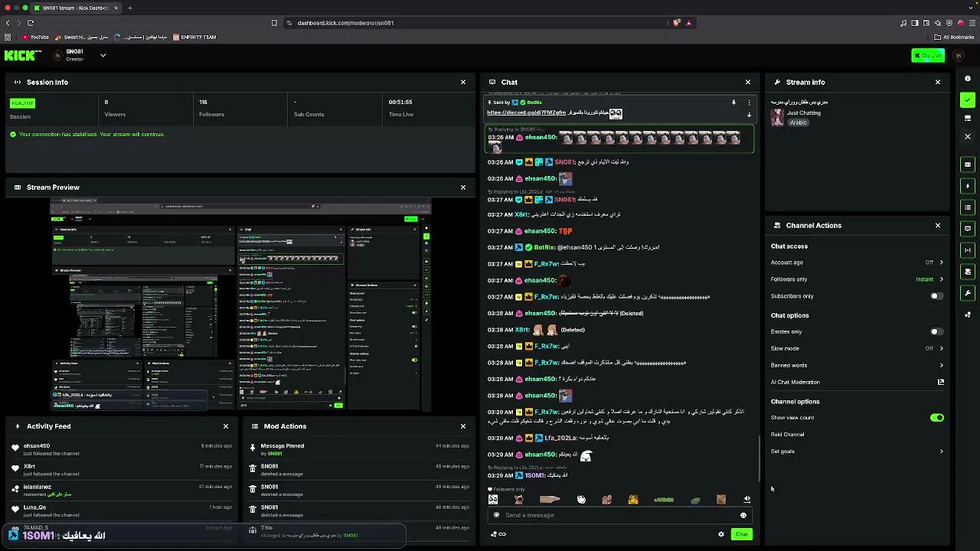Viewport: 980px width, 551px height.
Task: Click the Arabic language tag in Stream info
Action: point(799,122)
